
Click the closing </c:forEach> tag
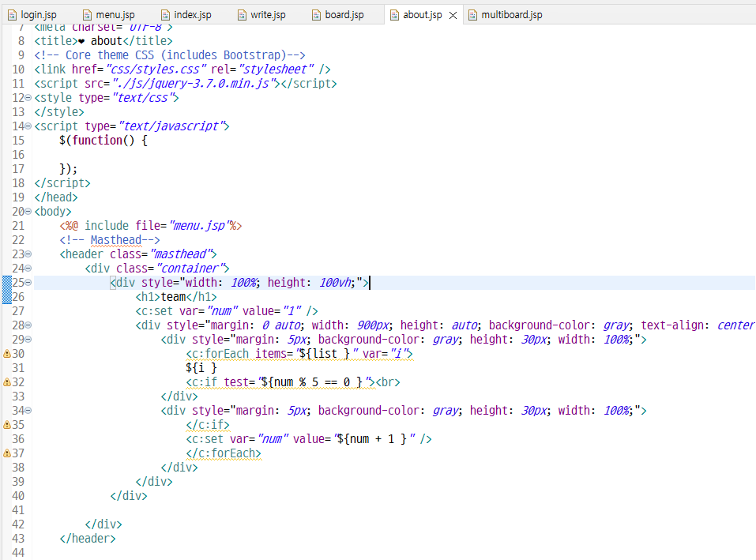(224, 453)
